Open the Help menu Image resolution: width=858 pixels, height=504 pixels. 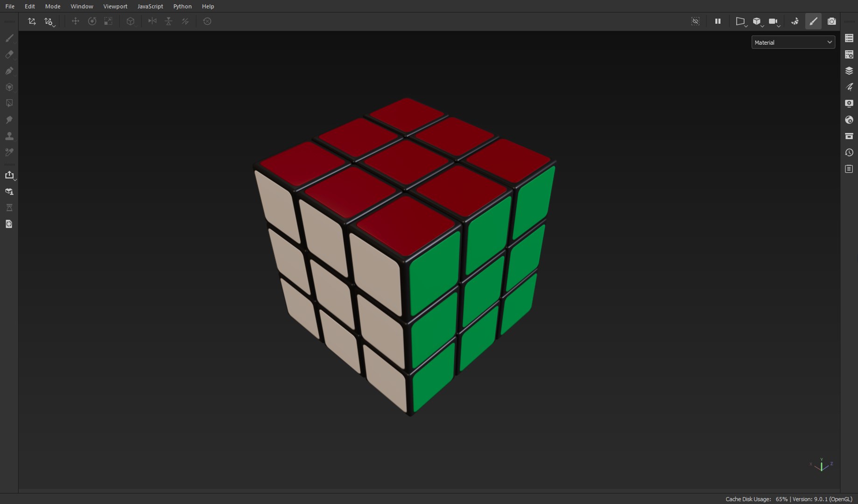[x=208, y=6]
